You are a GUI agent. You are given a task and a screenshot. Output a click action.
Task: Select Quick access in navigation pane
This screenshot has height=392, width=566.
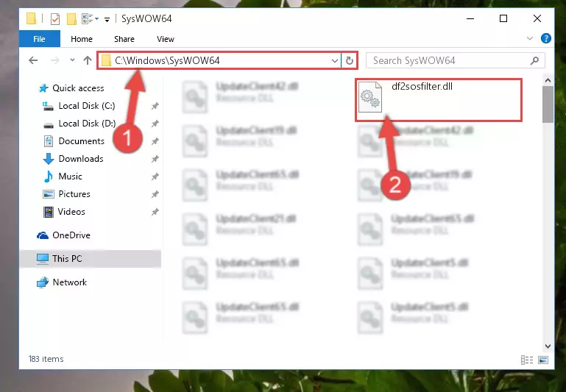[78, 88]
